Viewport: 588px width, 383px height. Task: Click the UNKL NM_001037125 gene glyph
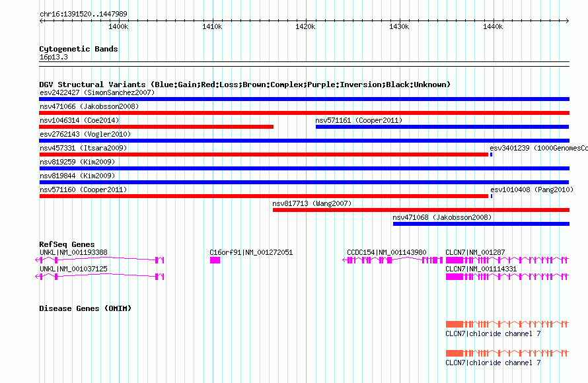coord(99,277)
